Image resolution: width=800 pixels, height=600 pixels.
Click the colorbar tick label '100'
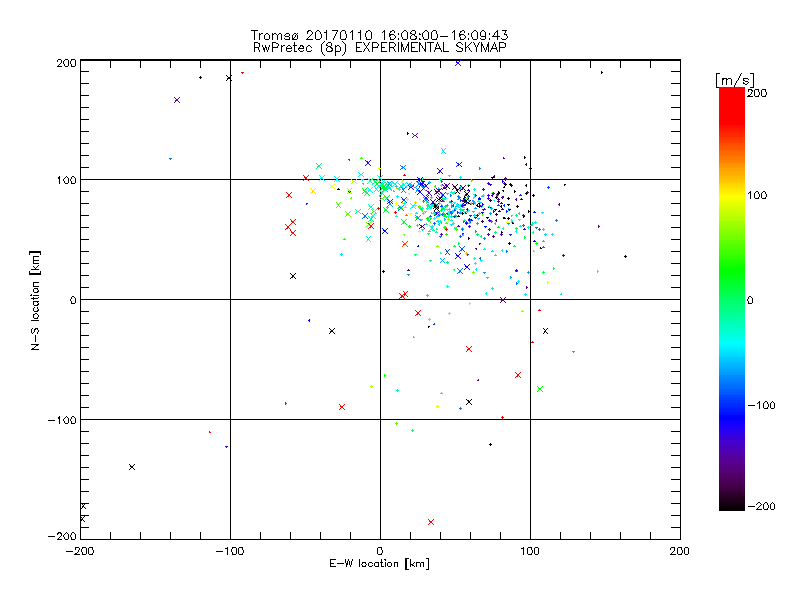(757, 195)
